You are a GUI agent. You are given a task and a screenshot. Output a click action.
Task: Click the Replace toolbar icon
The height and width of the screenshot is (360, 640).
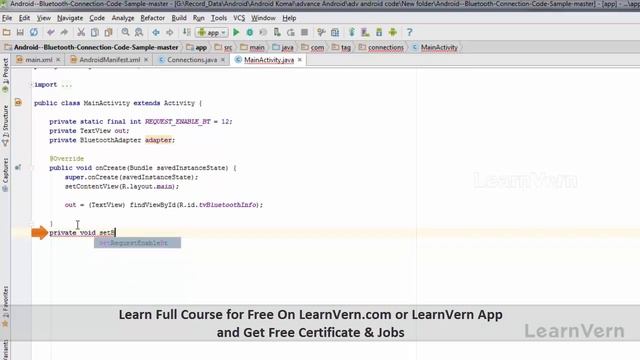pos(139,32)
